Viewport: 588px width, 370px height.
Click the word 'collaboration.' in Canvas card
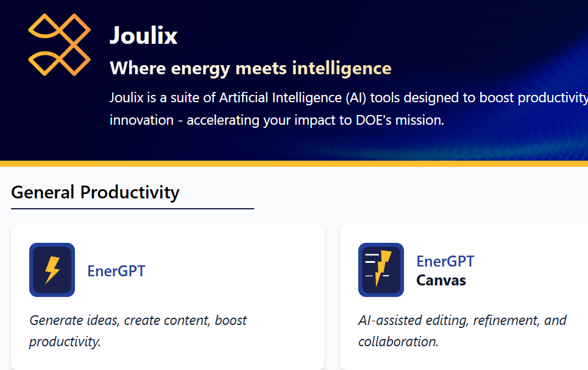tap(398, 341)
